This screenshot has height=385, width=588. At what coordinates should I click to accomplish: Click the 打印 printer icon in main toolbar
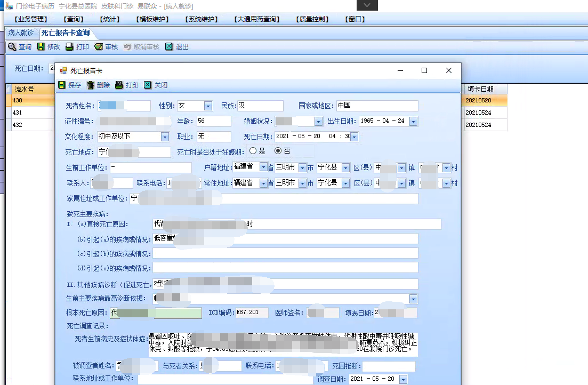(69, 46)
